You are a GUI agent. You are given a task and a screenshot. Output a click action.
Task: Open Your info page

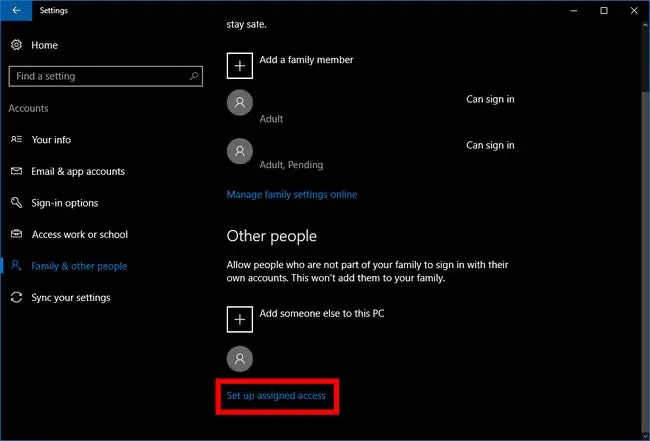click(51, 140)
